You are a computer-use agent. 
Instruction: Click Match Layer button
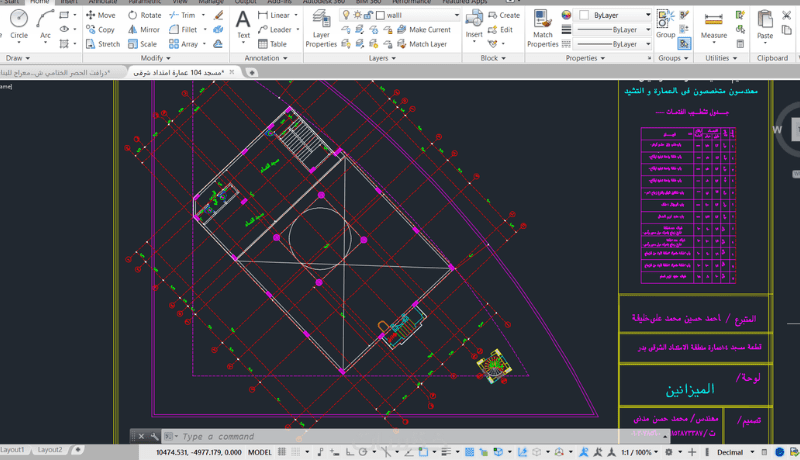pyautogui.click(x=422, y=44)
